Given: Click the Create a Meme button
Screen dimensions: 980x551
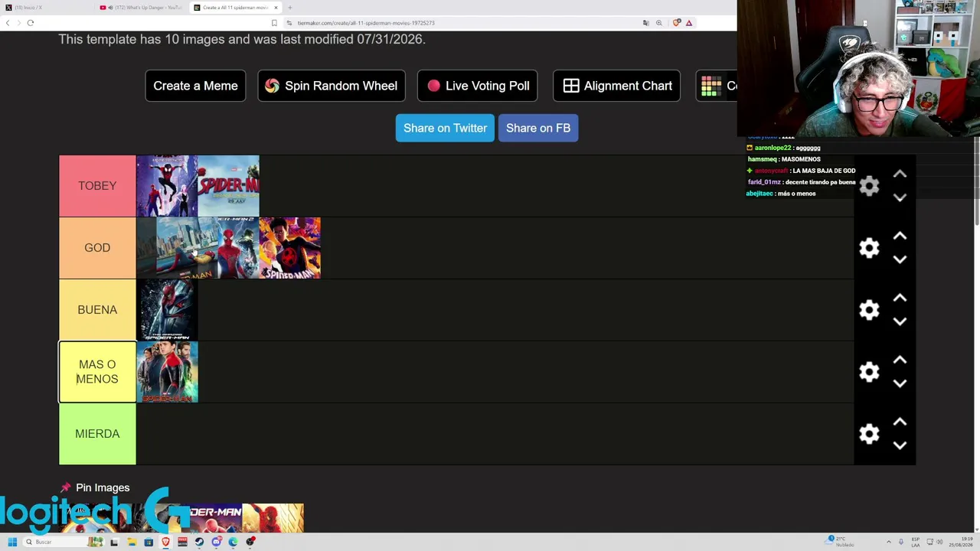Looking at the screenshot, I should coord(195,86).
